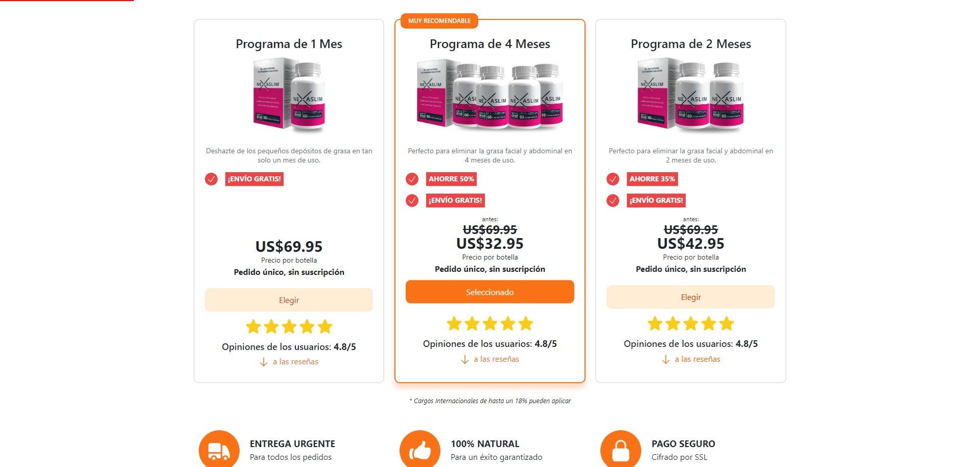Screen dimensions: 980x467
Task: Go to reviews link in 1 Mes card
Action: pyautogui.click(x=295, y=362)
